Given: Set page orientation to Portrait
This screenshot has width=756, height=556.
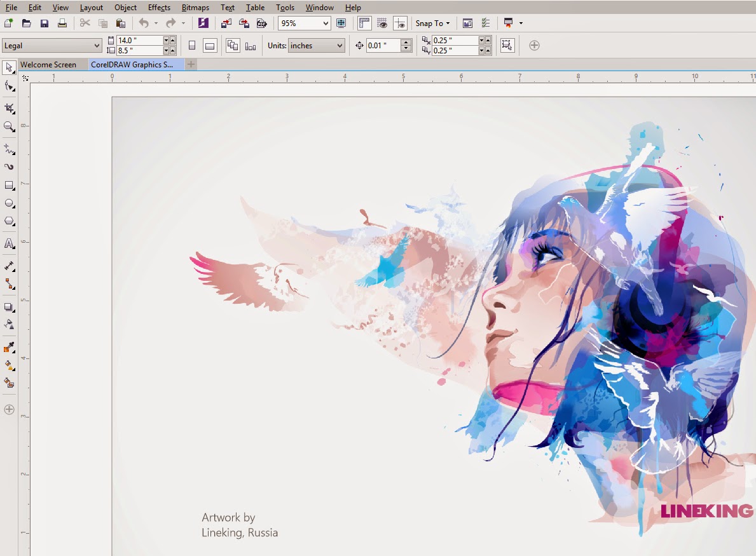Looking at the screenshot, I should 192,46.
